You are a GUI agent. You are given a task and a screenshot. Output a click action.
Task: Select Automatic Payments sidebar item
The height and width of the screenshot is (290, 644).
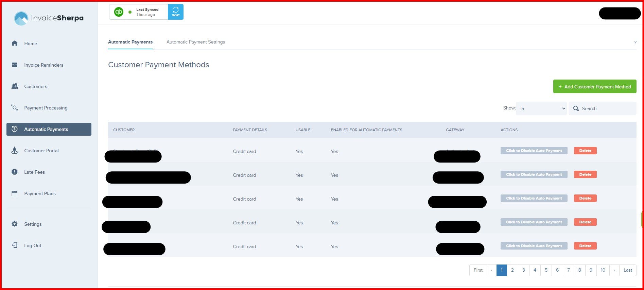click(49, 129)
